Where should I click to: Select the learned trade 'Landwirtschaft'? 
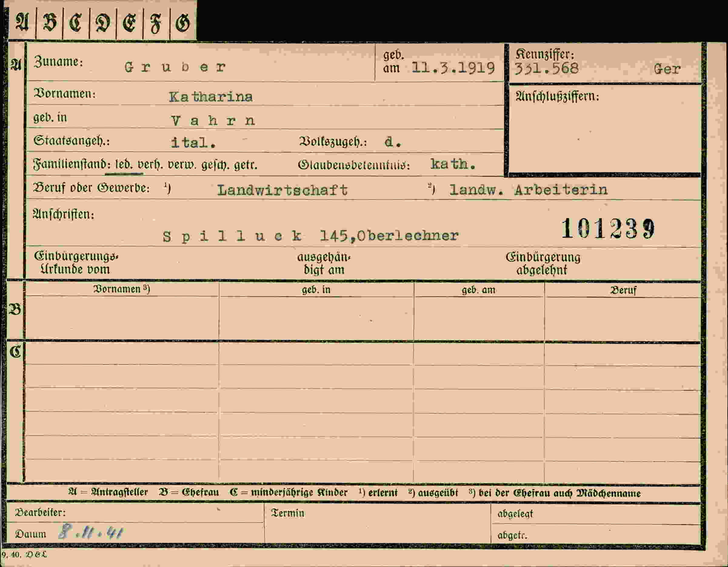point(283,190)
